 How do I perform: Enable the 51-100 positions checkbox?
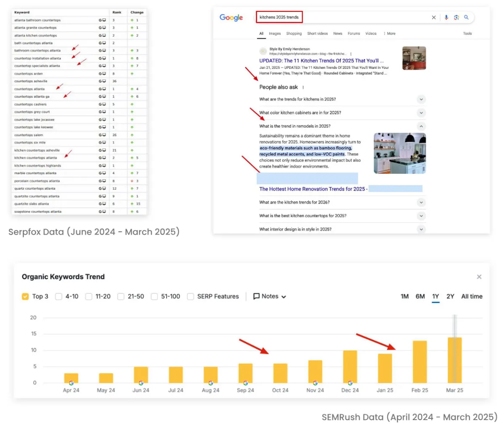pos(155,296)
